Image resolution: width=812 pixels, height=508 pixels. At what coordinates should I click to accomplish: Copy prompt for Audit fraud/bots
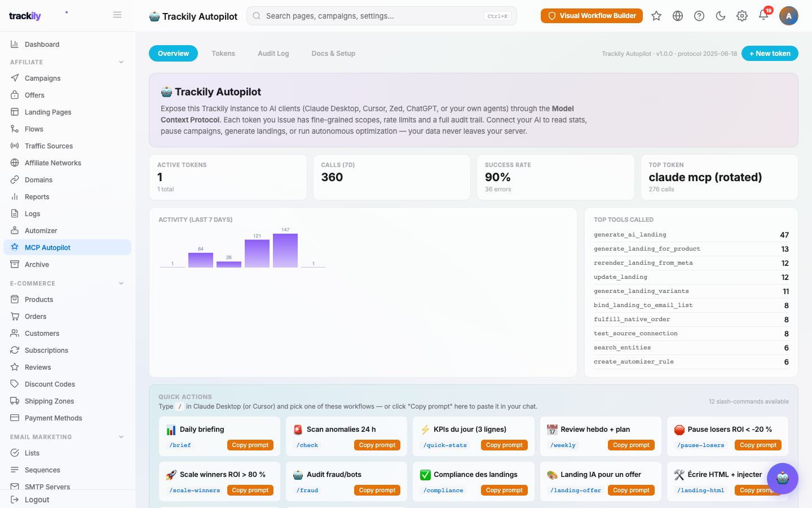pos(377,490)
